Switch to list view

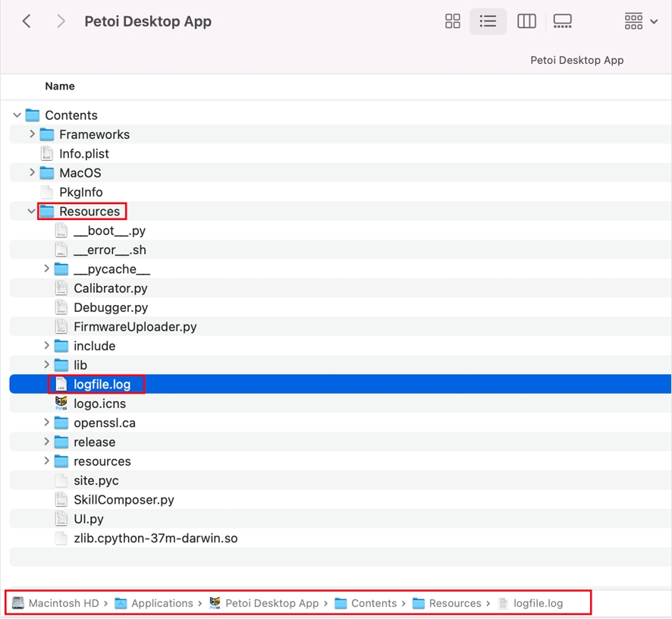coord(488,21)
